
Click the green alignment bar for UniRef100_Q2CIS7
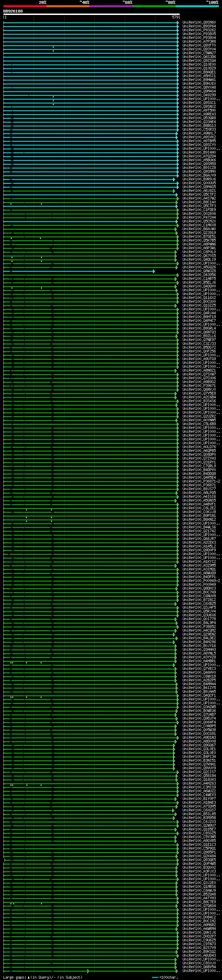tap(91, 772)
